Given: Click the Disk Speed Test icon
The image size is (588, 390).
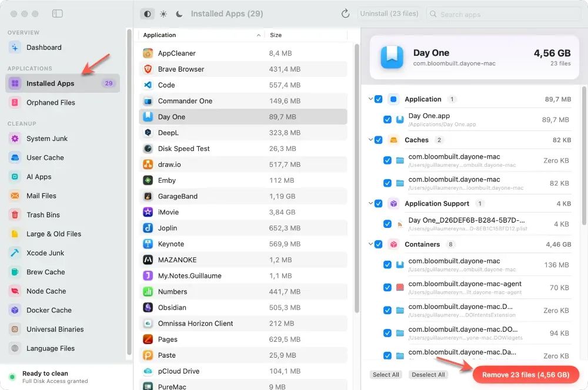Looking at the screenshot, I should coord(148,149).
